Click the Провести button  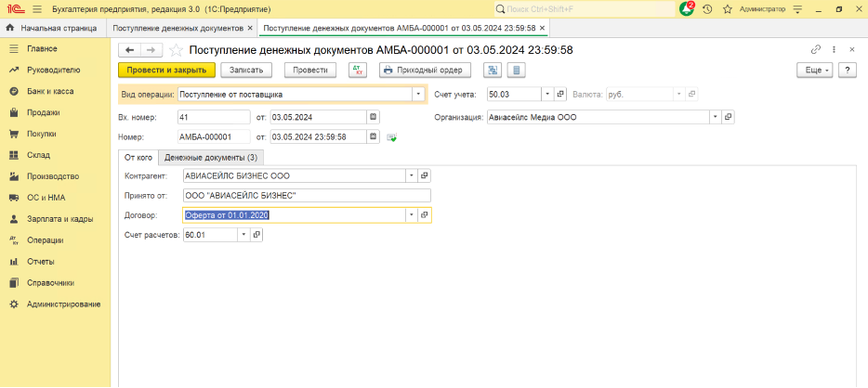310,71
